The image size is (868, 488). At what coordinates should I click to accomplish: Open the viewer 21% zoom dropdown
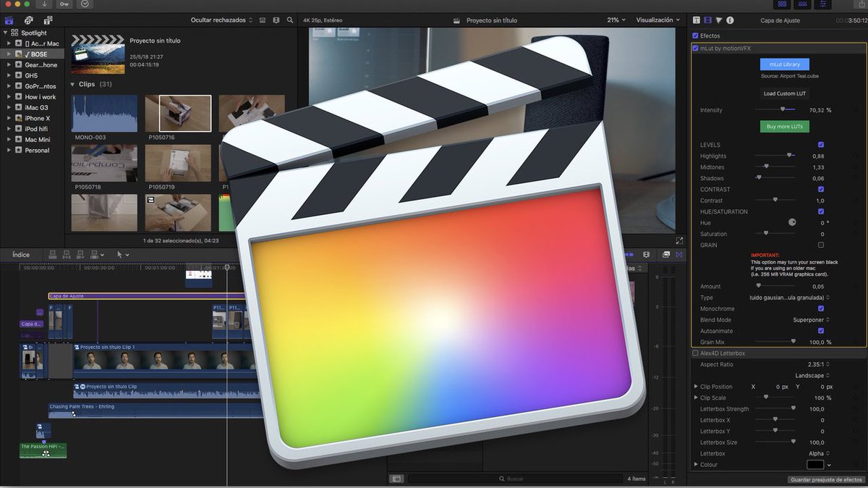pos(617,20)
